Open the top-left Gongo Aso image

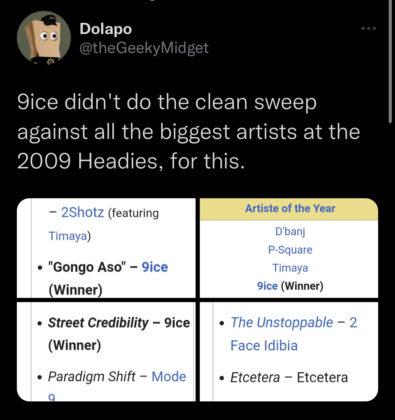click(106, 248)
